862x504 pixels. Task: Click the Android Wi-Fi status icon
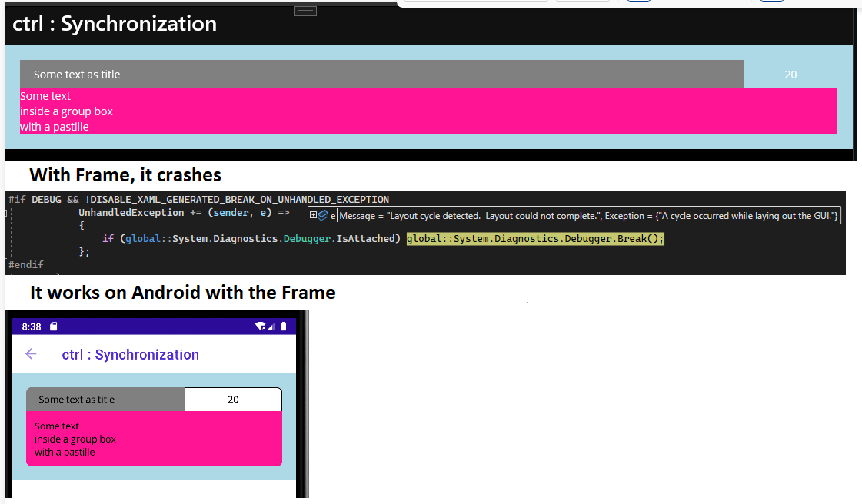pos(260,326)
